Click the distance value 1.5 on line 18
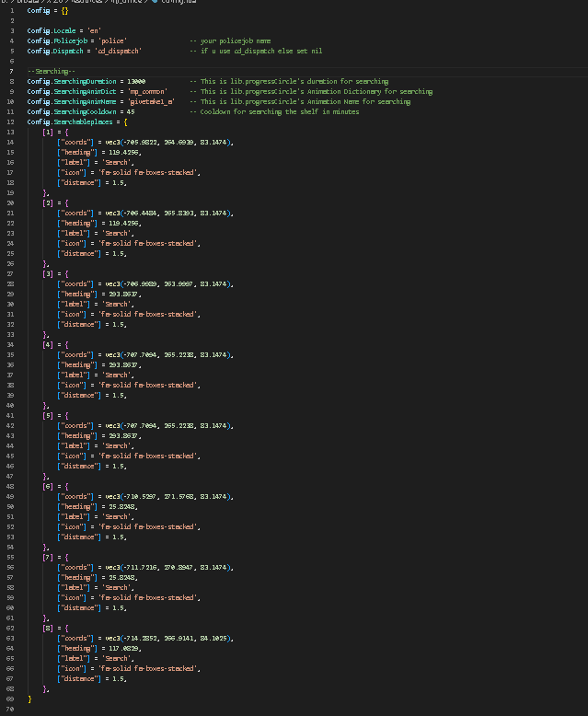The image size is (588, 716). pyautogui.click(x=118, y=182)
